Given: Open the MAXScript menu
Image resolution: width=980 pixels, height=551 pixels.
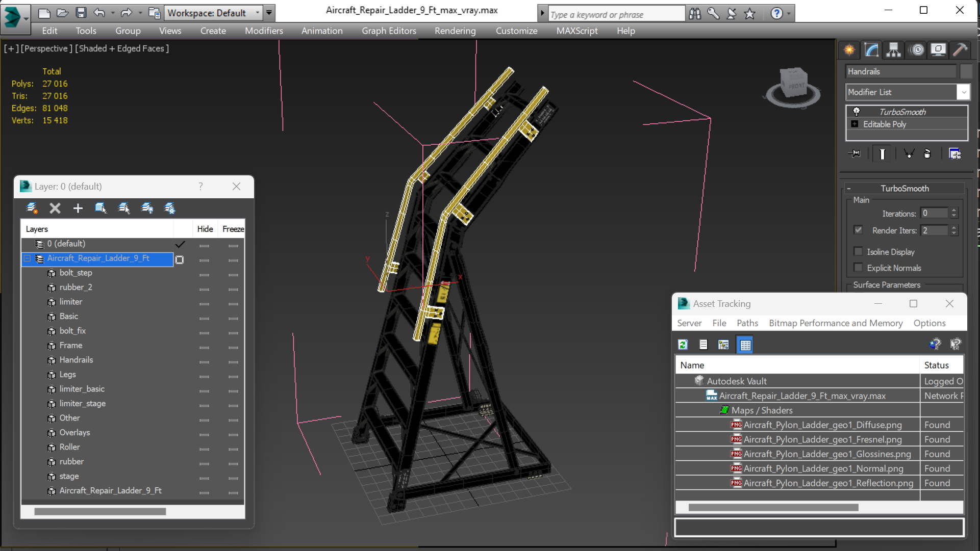Looking at the screenshot, I should pyautogui.click(x=577, y=31).
